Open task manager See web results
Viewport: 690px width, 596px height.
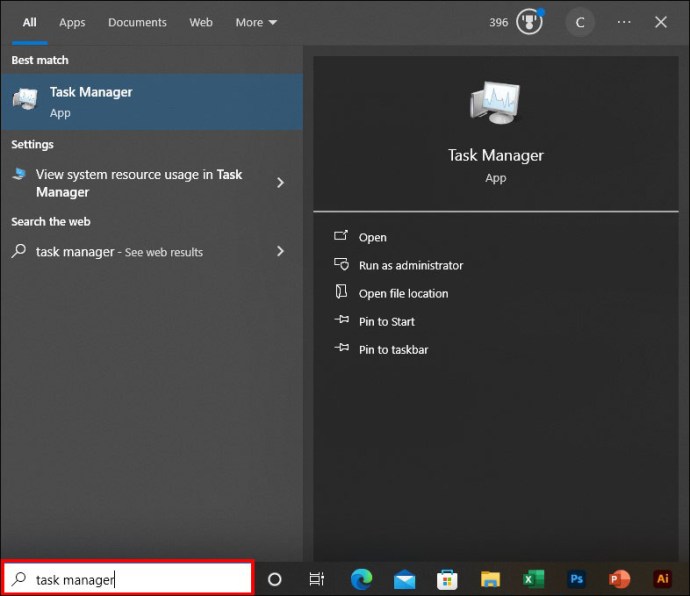point(152,251)
